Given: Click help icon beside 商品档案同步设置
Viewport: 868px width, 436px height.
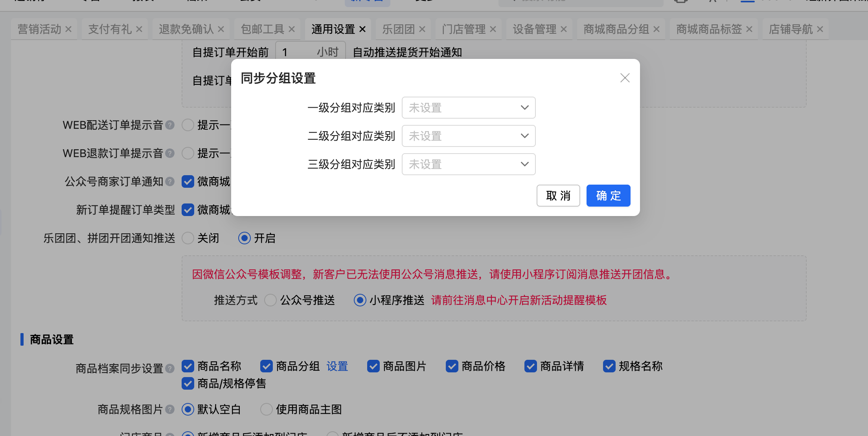Looking at the screenshot, I should [x=170, y=368].
